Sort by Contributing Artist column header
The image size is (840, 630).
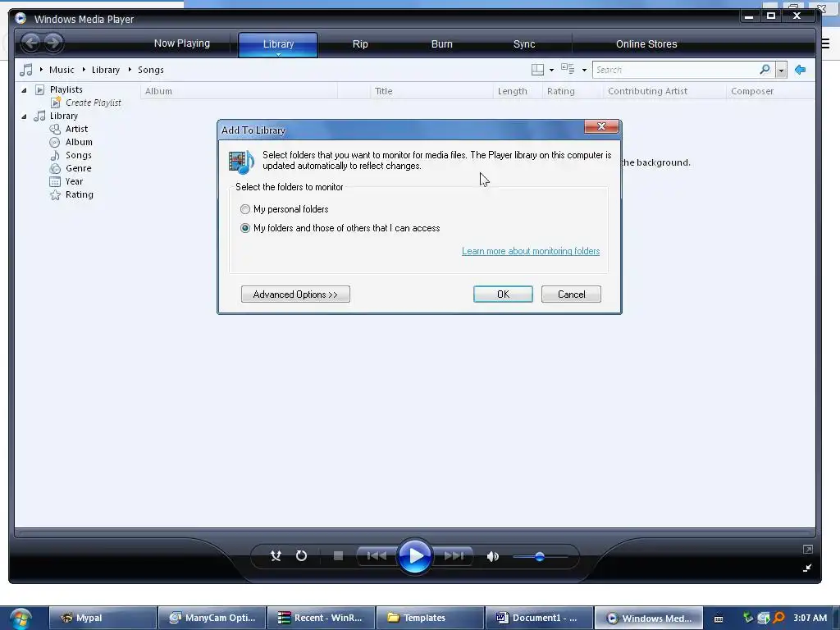click(664, 91)
